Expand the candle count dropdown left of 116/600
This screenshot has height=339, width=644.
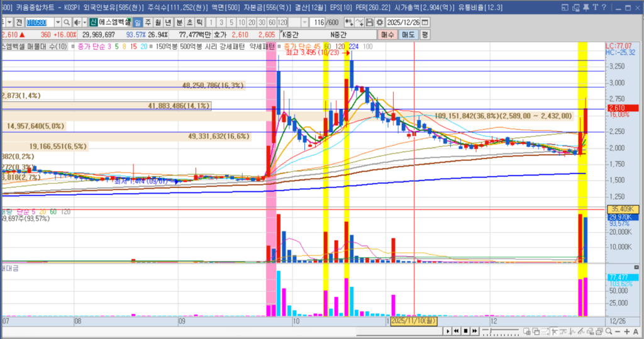pyautogui.click(x=306, y=22)
